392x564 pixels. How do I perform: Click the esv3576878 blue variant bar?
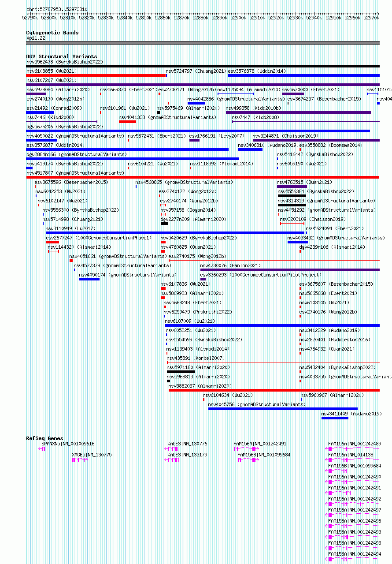tap(303, 75)
